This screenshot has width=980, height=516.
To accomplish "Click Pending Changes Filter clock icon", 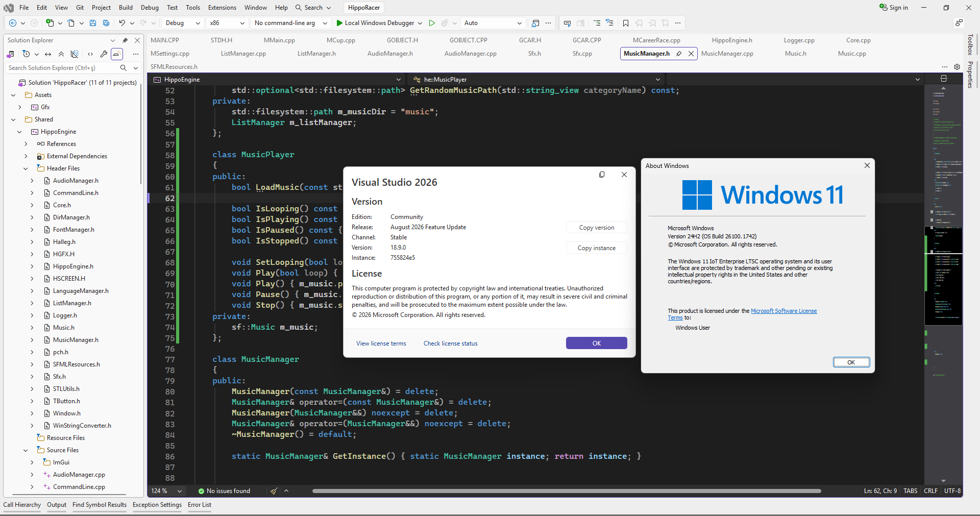I will [x=27, y=54].
